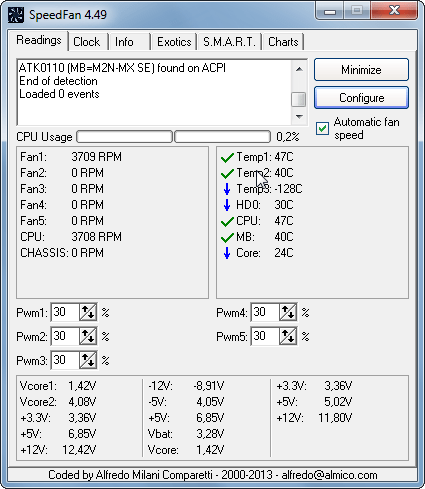Click the +12V 11,80V voltage reading
Viewport: 425px width, 489px height.
(x=314, y=418)
